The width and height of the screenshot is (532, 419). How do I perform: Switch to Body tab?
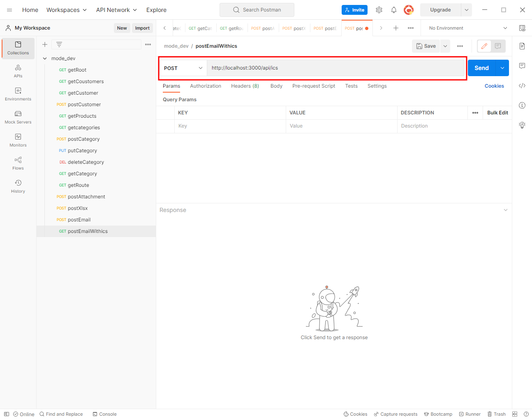click(x=276, y=86)
